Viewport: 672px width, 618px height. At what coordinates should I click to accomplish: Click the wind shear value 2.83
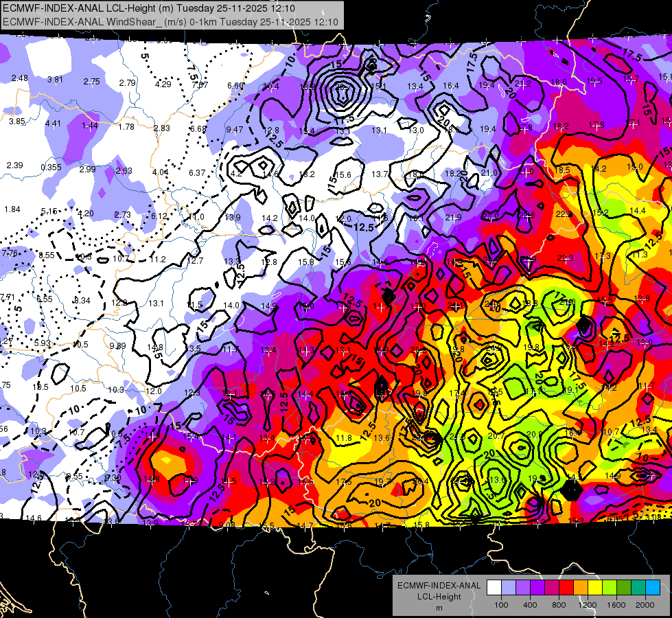coord(162,128)
